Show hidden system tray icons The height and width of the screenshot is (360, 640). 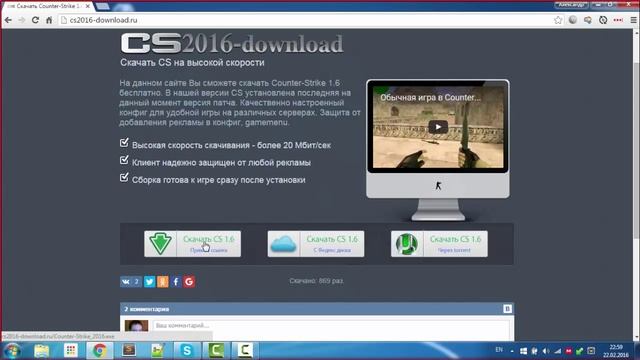[512, 351]
